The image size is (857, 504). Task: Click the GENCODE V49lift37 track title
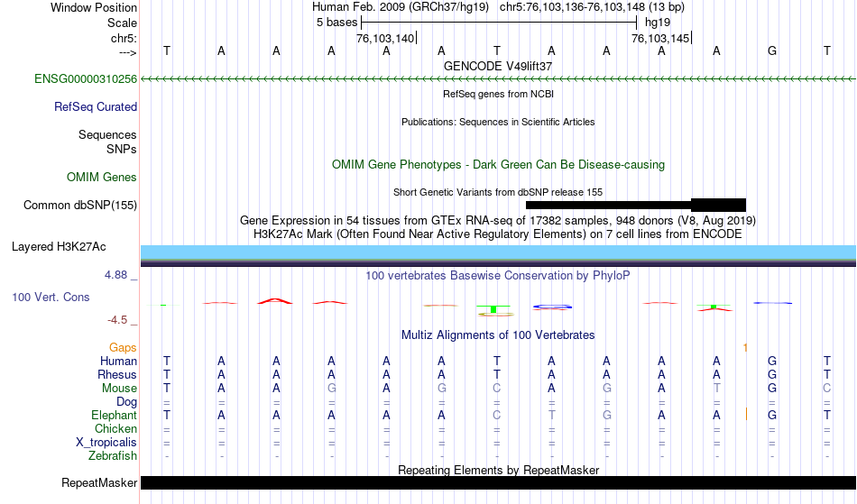(x=498, y=66)
